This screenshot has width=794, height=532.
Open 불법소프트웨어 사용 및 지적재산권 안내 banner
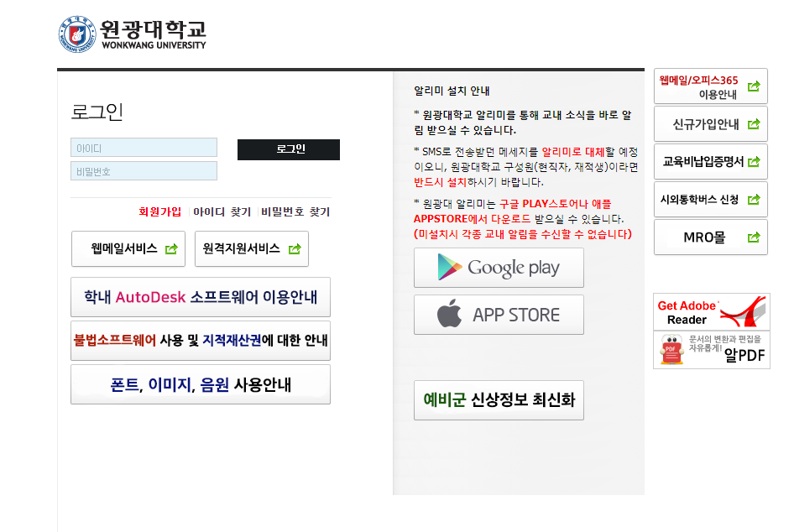tap(201, 340)
